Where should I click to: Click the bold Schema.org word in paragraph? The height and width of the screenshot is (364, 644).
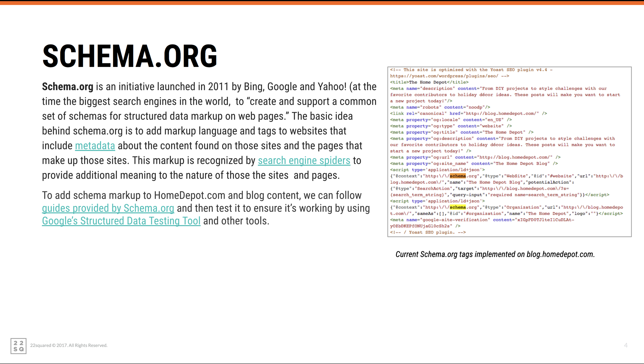point(67,87)
